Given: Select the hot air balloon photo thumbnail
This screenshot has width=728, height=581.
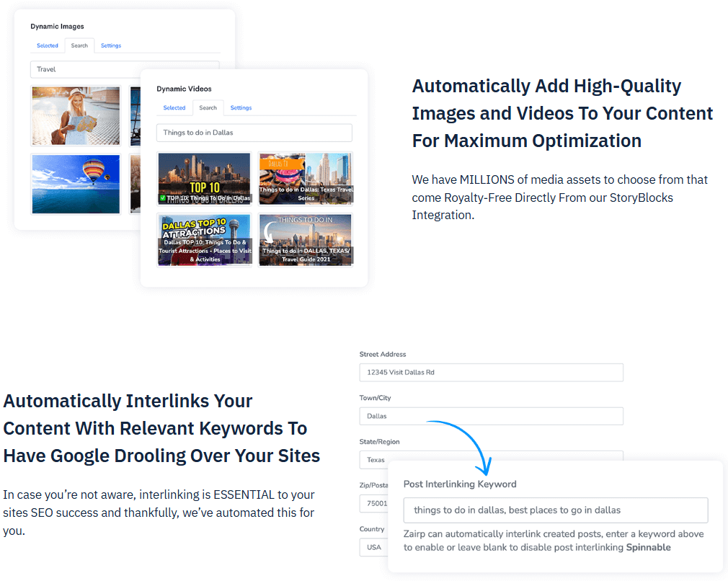Looking at the screenshot, I should [x=76, y=184].
